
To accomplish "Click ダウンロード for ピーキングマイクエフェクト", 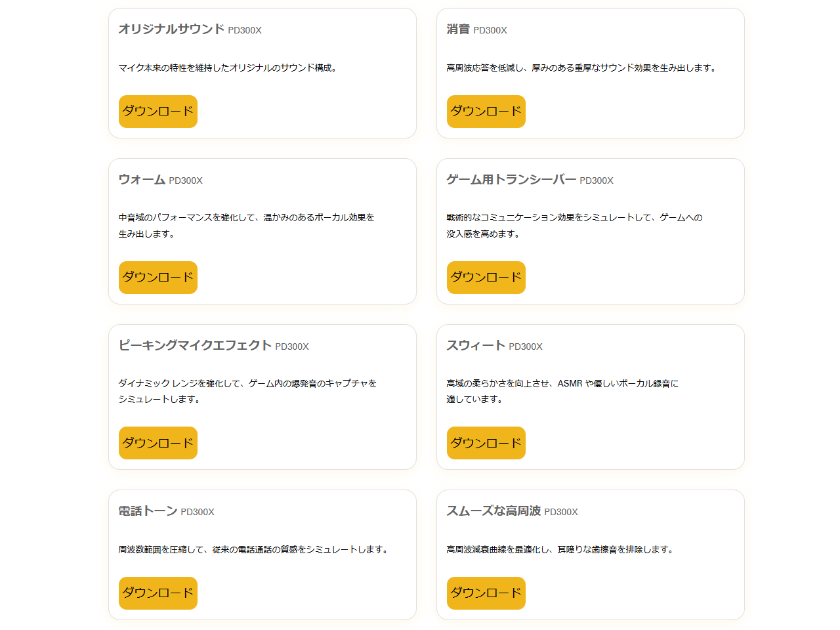I will [157, 443].
